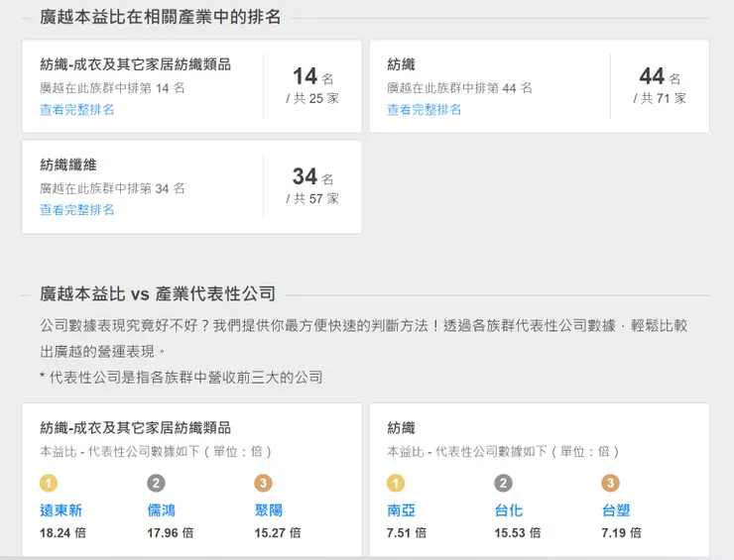Open full ranking link in 紡織纖維 card
Image resolution: width=734 pixels, height=560 pixels.
click(77, 209)
